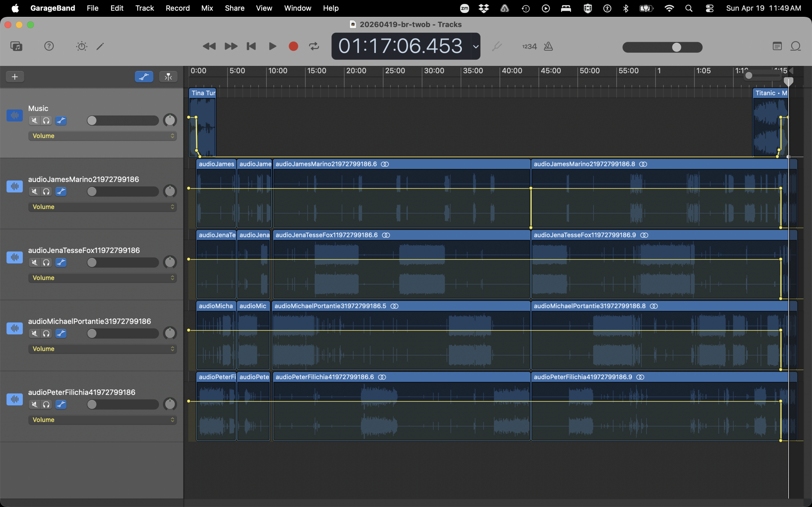Click the master volume slider knob
The width and height of the screenshot is (812, 507).
point(677,47)
